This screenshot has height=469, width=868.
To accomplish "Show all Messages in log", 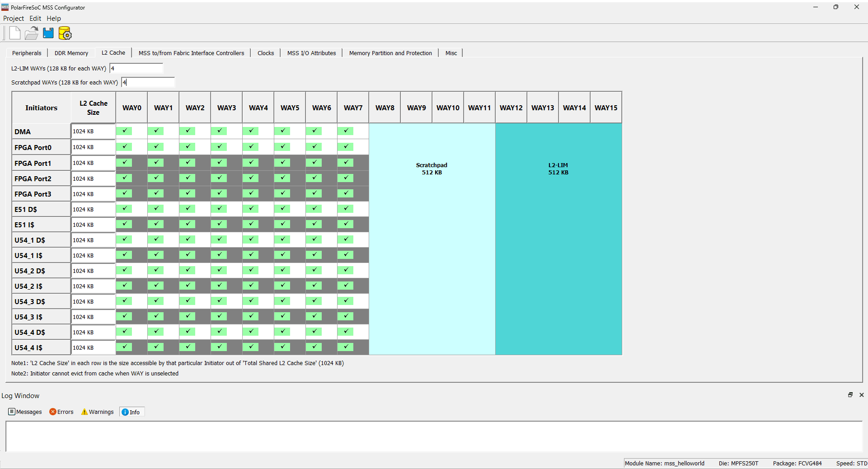I will point(25,412).
